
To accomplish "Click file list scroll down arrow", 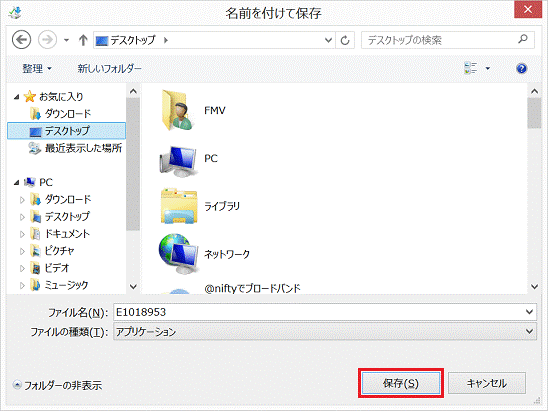I will (534, 287).
